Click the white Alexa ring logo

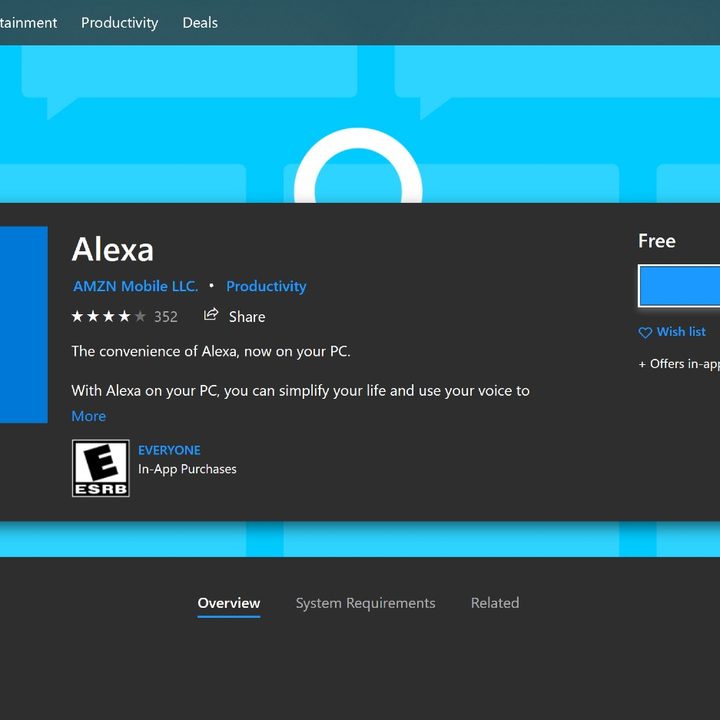pyautogui.click(x=358, y=166)
